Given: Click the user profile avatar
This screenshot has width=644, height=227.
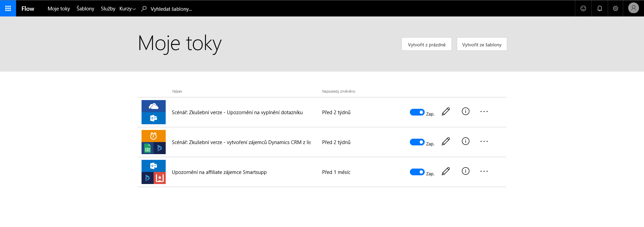Looking at the screenshot, I should point(634,8).
